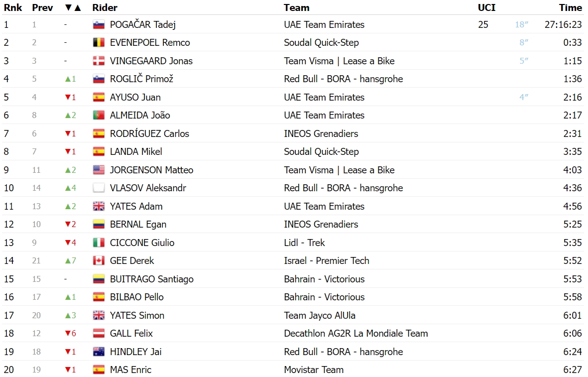The width and height of the screenshot is (588, 377).
Task: Open the Soudal Quick-Step link for EVENEPOEL
Action: pos(321,43)
